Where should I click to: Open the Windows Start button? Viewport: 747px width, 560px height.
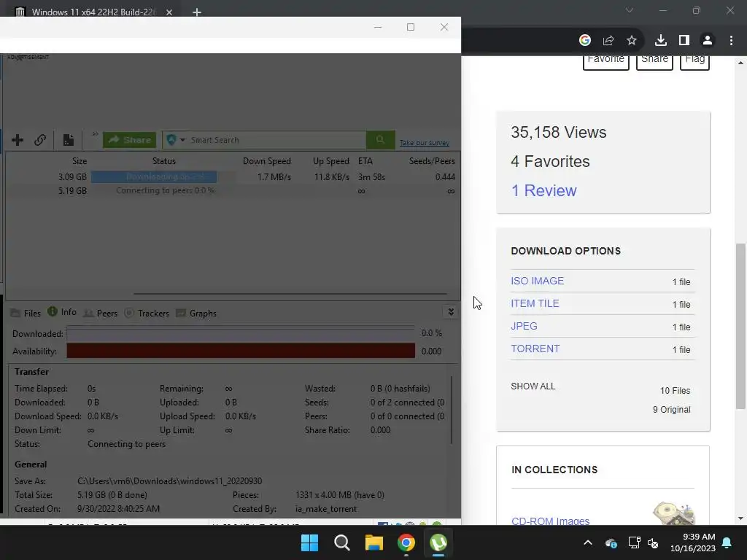pos(309,542)
